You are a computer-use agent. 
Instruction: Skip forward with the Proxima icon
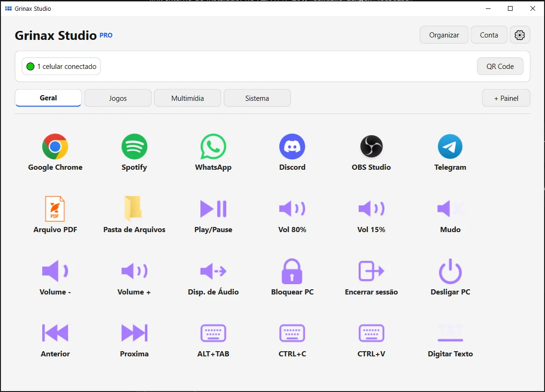coord(134,332)
